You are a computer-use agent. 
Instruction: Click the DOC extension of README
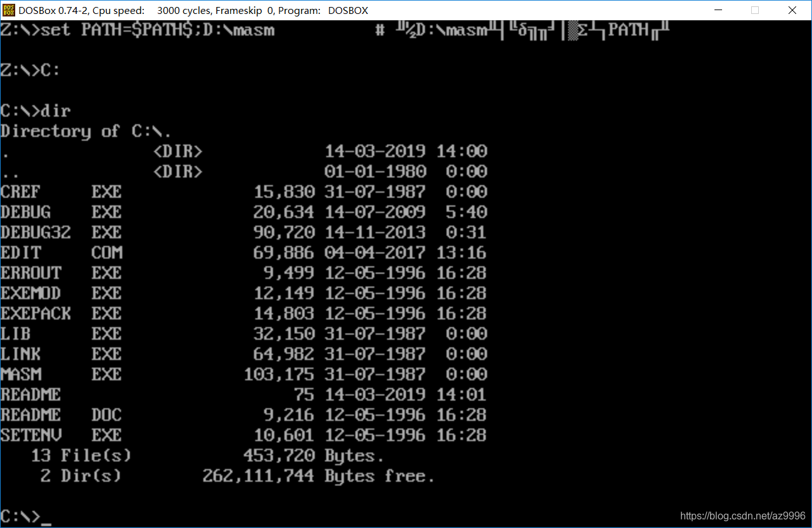pos(106,415)
